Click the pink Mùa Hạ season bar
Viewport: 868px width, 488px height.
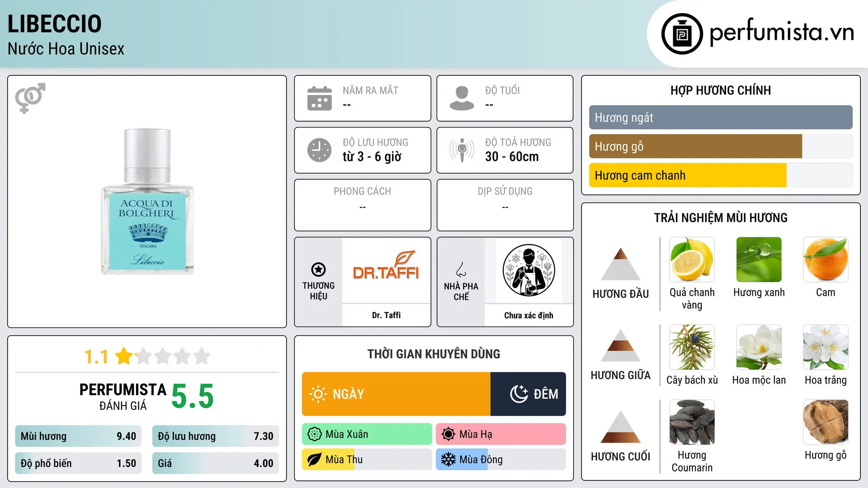coord(501,434)
